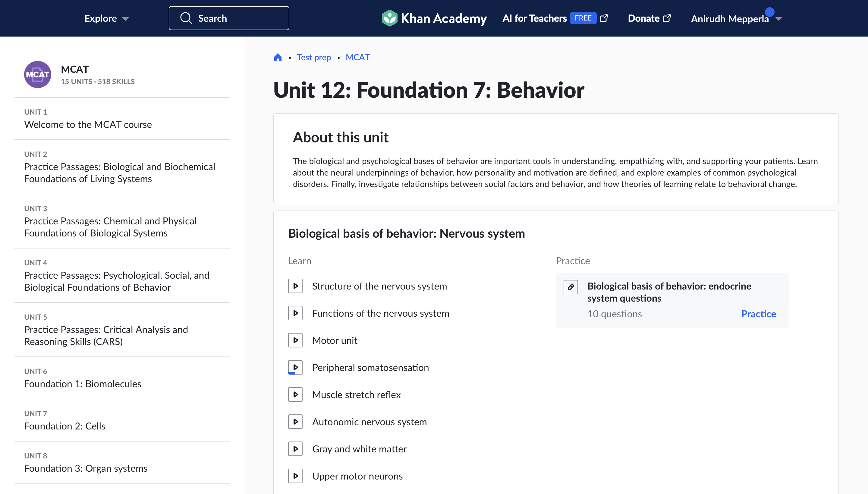Click the notification dot by the username
The image size is (868, 494).
[770, 12]
